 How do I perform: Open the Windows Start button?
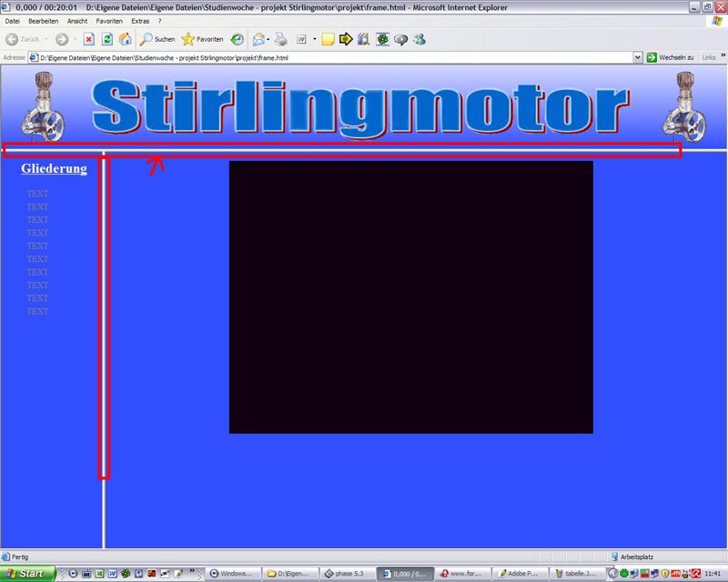click(x=27, y=574)
